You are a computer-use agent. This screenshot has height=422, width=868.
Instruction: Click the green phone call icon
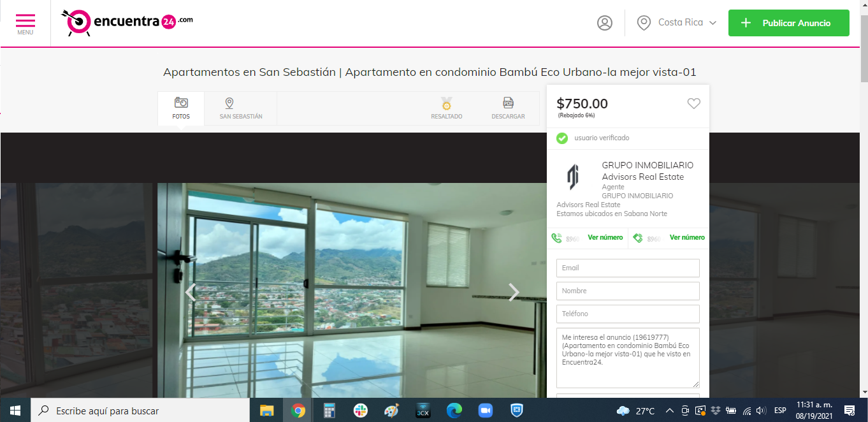coord(557,238)
